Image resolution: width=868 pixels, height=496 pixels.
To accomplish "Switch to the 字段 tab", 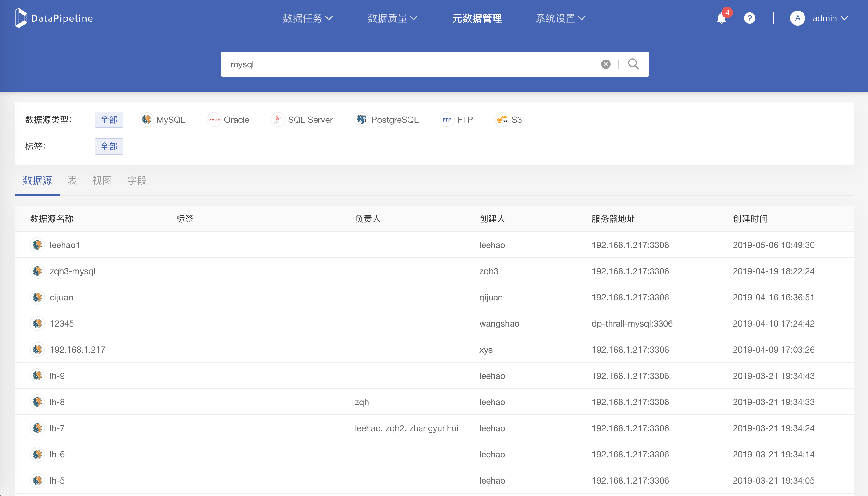I will (x=137, y=180).
